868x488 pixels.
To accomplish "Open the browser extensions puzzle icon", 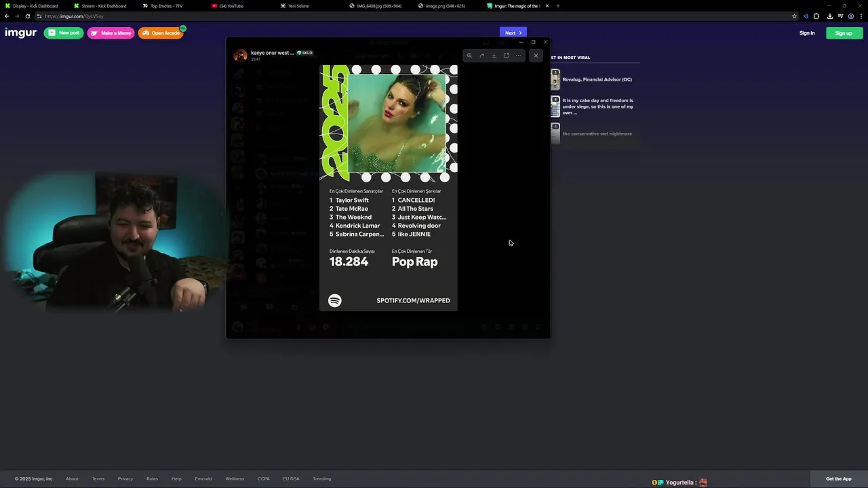I will pyautogui.click(x=816, y=16).
